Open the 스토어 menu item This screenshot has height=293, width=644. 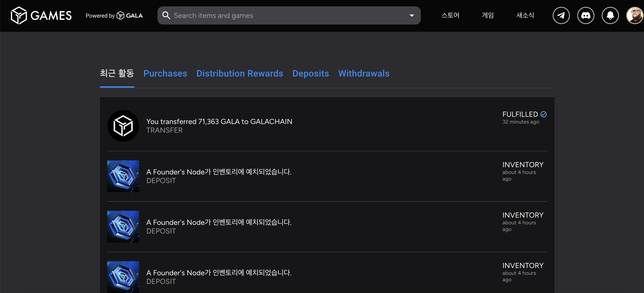tap(450, 15)
